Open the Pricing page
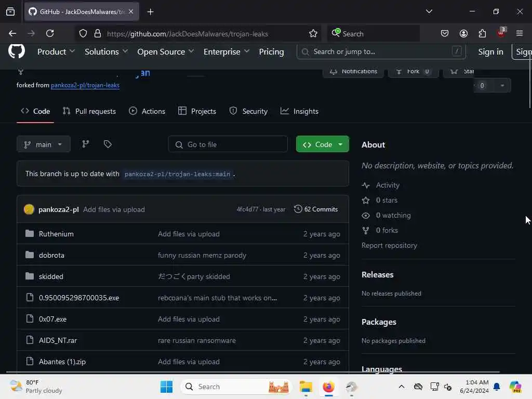The image size is (532, 399). tap(271, 51)
